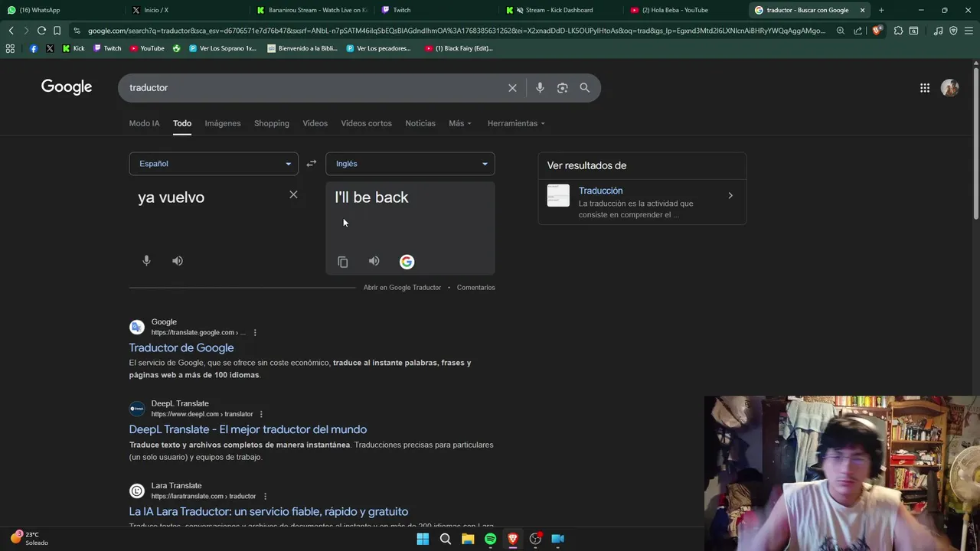Copy the translation to clipboard
The height and width of the screenshot is (551, 980).
click(x=343, y=262)
